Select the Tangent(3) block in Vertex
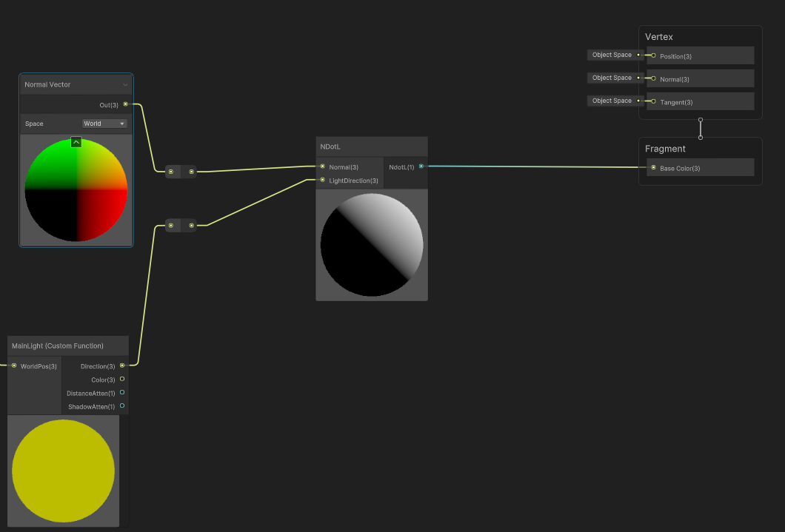 coord(700,102)
